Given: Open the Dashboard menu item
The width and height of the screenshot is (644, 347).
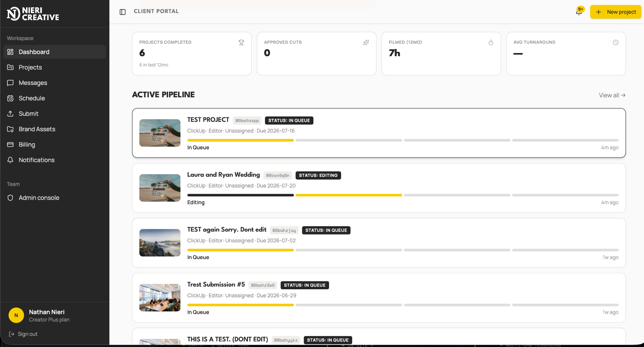Looking at the screenshot, I should coord(55,52).
